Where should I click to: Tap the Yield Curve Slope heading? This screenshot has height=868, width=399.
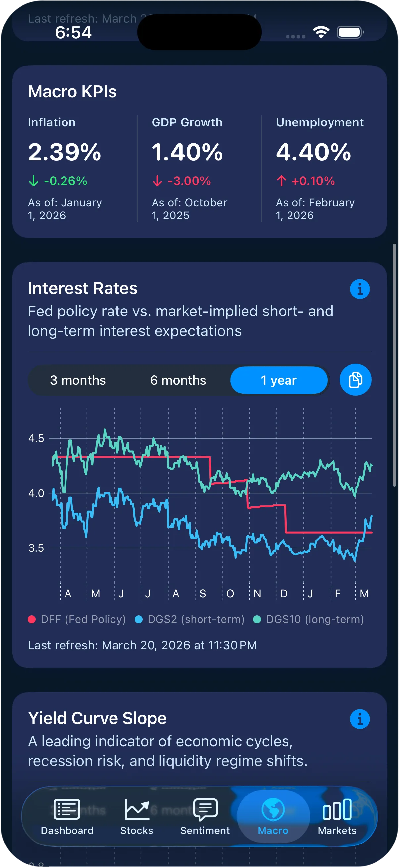(x=97, y=718)
